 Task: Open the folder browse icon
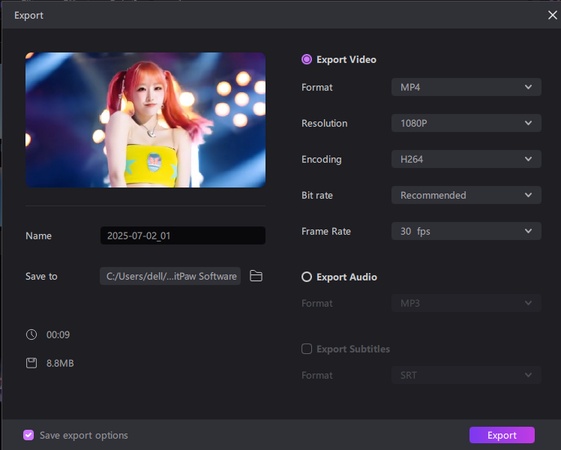[256, 276]
